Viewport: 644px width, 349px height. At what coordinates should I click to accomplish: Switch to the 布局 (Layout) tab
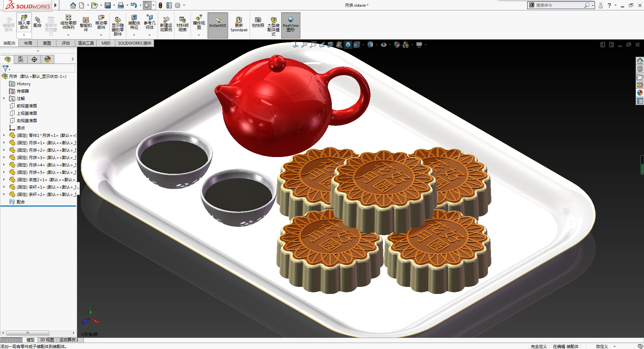[28, 43]
